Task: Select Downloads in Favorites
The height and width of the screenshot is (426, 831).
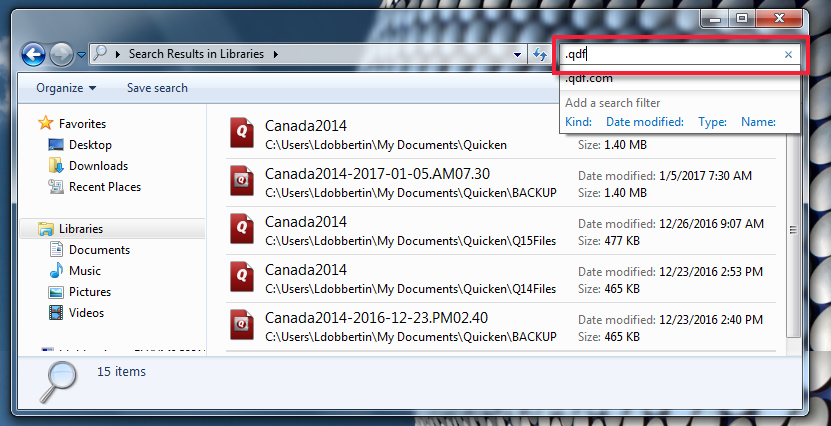Action: [x=96, y=166]
